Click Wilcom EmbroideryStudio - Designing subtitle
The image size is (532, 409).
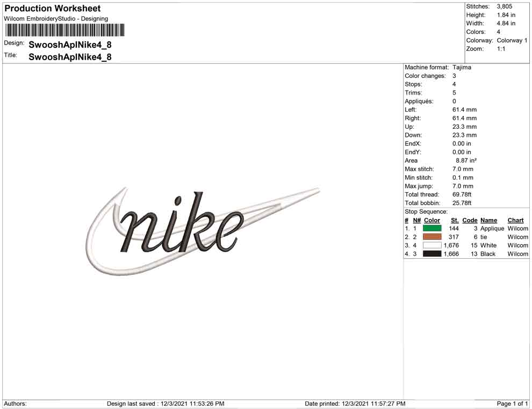pos(56,19)
